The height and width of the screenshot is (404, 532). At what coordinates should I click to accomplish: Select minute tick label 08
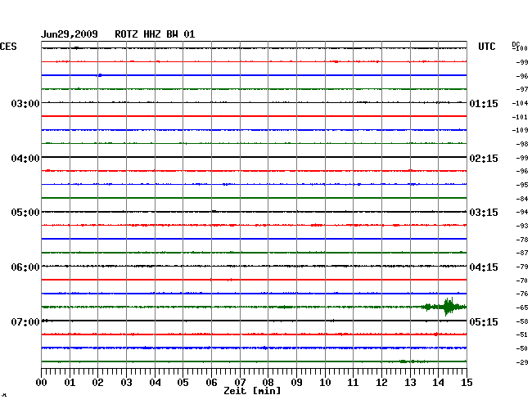point(268,383)
